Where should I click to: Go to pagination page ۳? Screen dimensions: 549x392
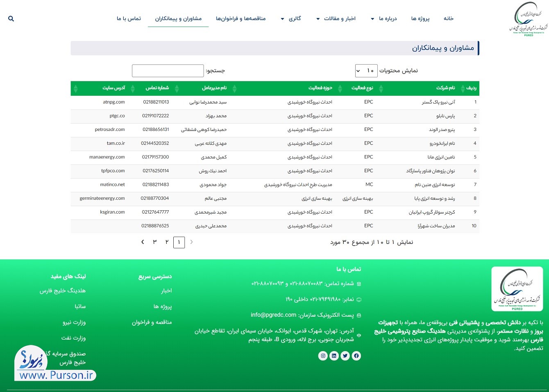coord(155,242)
